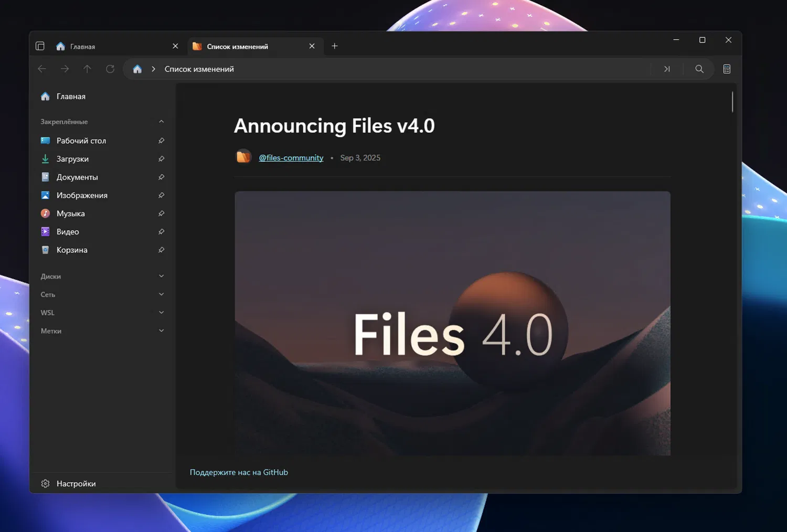The height and width of the screenshot is (532, 787).
Task: Click the Files 4.0 banner image
Action: tap(452, 323)
